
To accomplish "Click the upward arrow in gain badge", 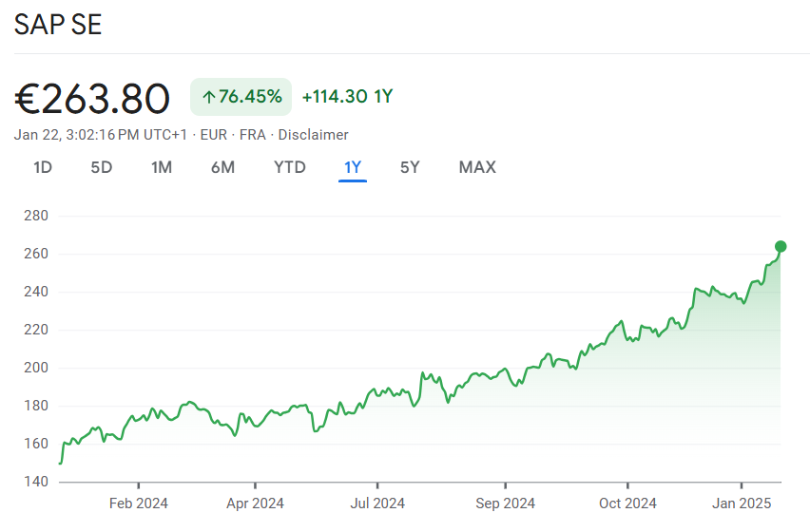I will [x=209, y=97].
